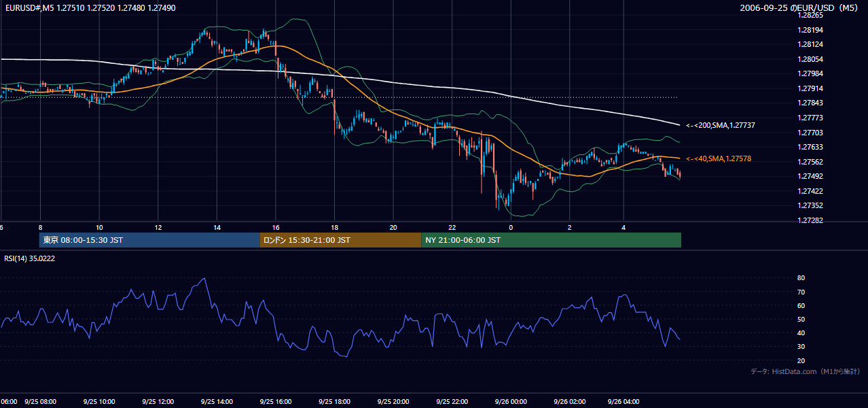Click price level 1.27282 on the axis
This screenshot has width=868, height=408.
810,220
